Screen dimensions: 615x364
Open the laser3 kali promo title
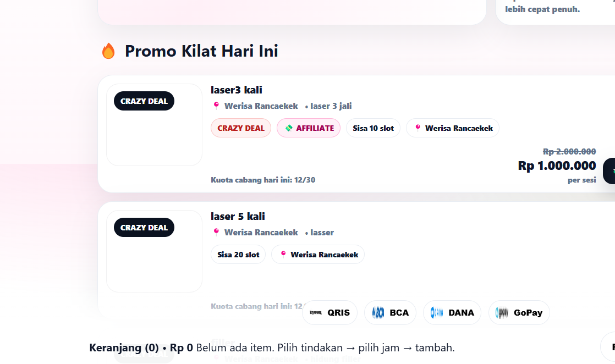(237, 90)
